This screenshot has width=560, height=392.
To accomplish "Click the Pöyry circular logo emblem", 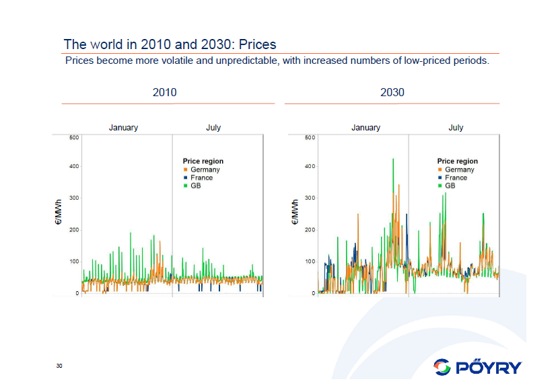I will pyautogui.click(x=442, y=367).
